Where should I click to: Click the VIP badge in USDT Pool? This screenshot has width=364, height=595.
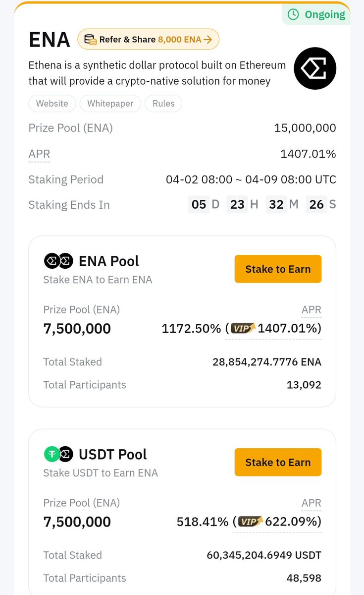click(251, 521)
